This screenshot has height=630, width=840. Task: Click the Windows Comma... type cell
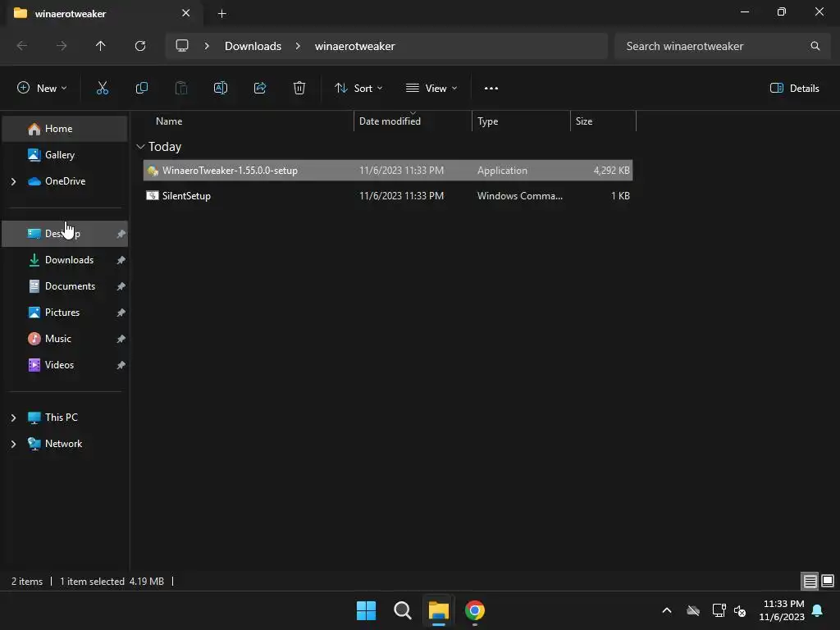coord(519,196)
